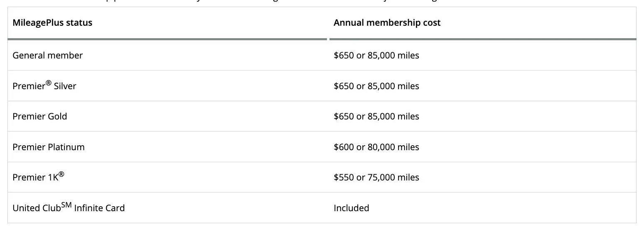Click the registered trademark symbol after 1K
This screenshot has height=229, width=644.
pos(61,174)
